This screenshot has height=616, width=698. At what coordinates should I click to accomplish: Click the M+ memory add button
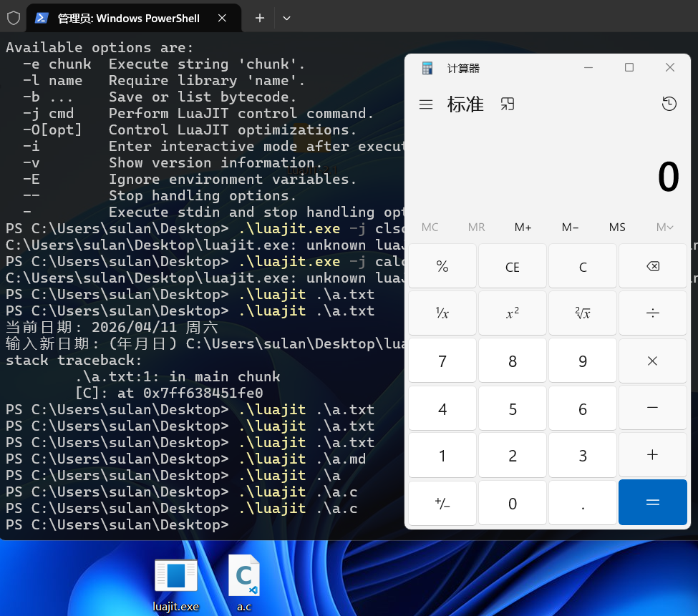coord(523,228)
